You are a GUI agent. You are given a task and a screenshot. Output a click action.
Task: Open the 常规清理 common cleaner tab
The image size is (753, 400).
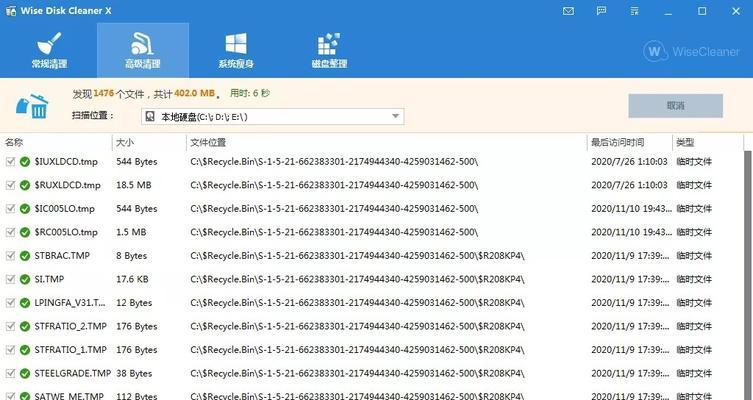(49, 50)
